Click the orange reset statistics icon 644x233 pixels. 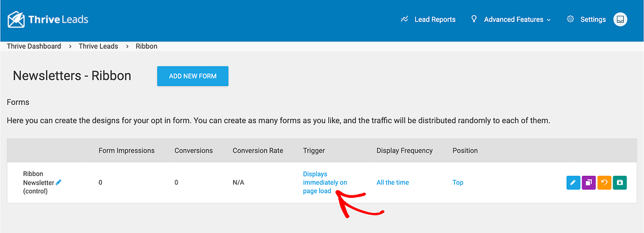604,183
